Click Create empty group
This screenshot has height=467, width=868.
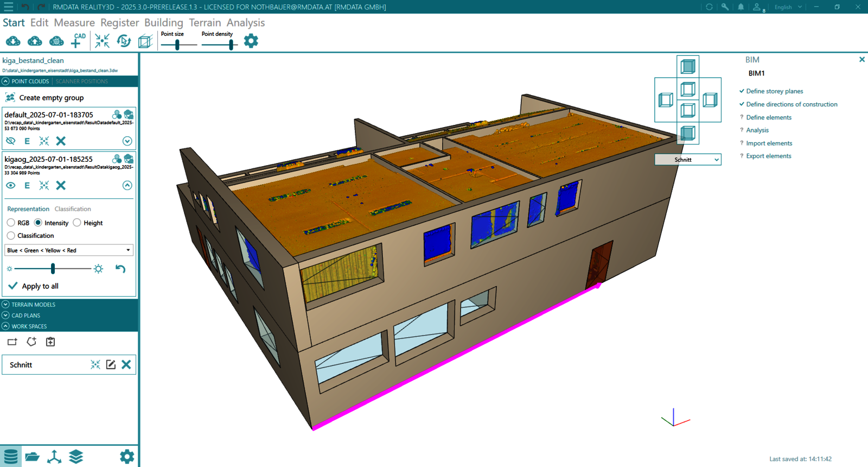(51, 98)
